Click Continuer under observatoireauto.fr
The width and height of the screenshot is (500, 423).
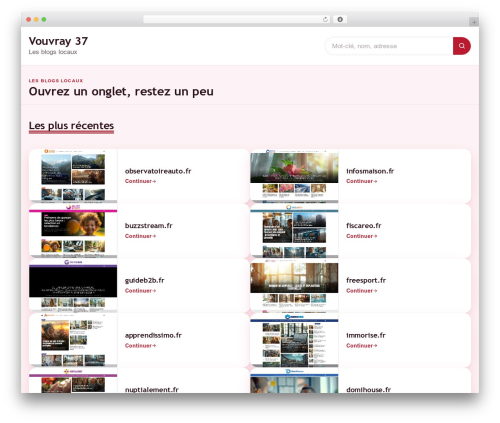(140, 181)
